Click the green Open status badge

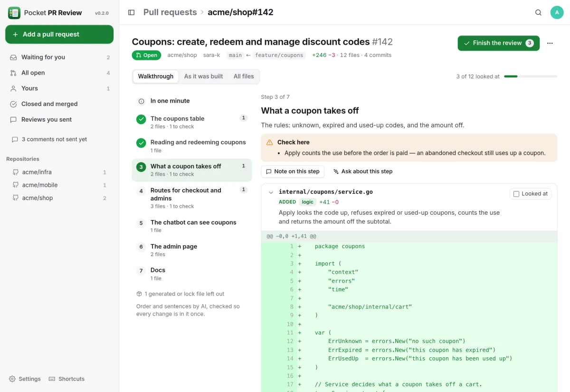coord(146,55)
